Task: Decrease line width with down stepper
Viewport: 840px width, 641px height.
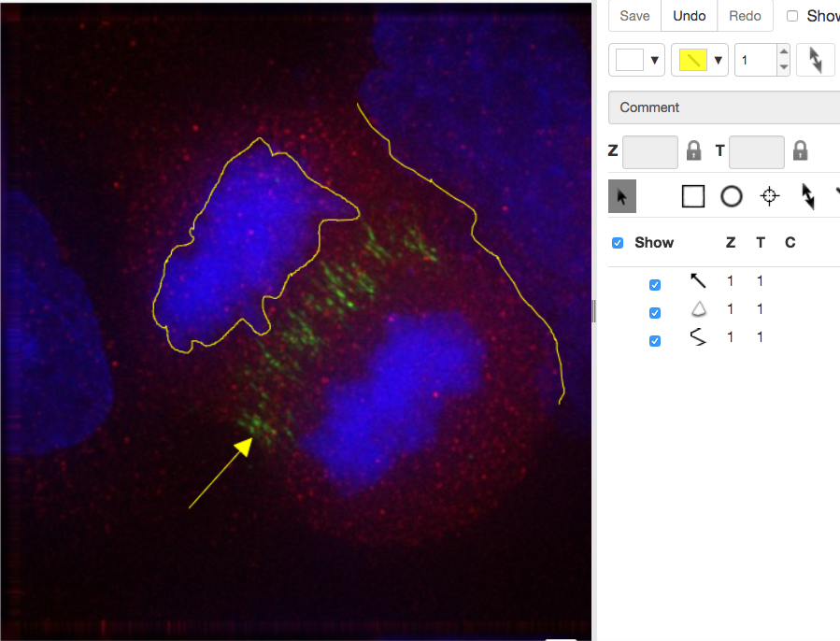Action: pos(784,67)
